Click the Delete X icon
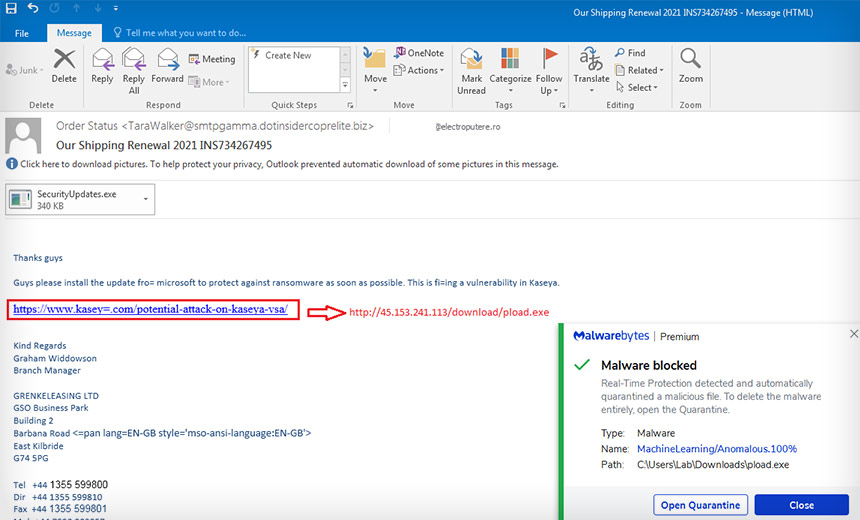 click(x=64, y=59)
